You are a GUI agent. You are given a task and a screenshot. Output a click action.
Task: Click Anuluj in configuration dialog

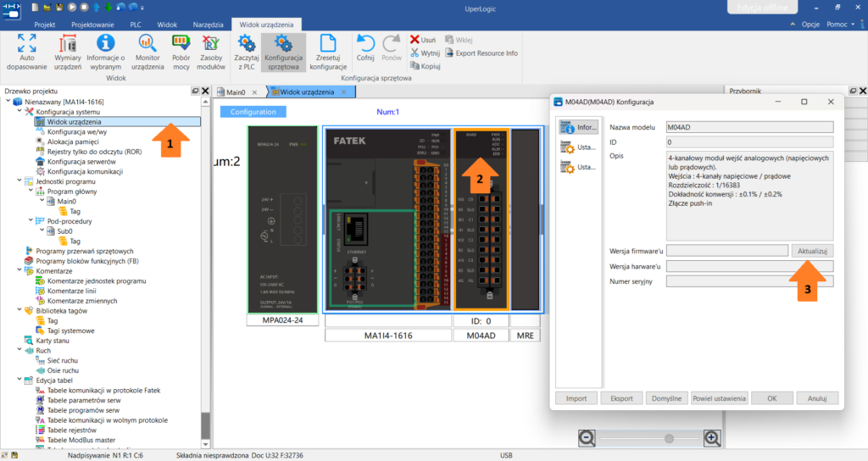tap(817, 398)
